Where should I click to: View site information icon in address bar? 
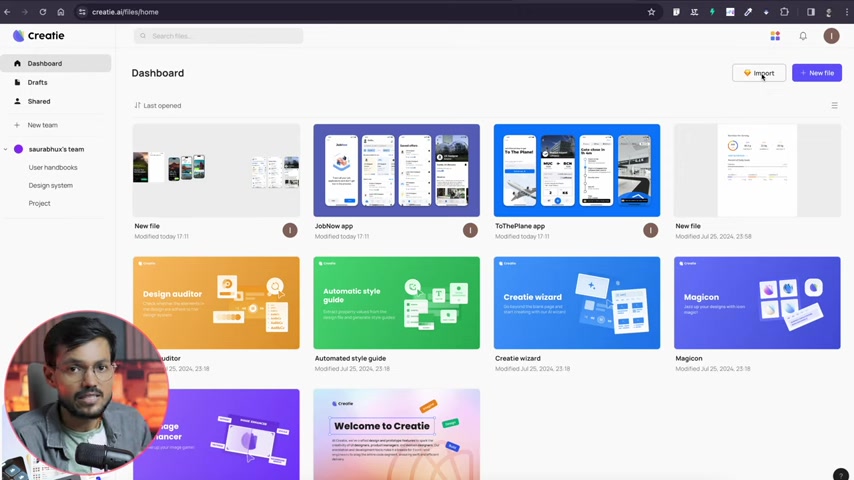pos(82,12)
